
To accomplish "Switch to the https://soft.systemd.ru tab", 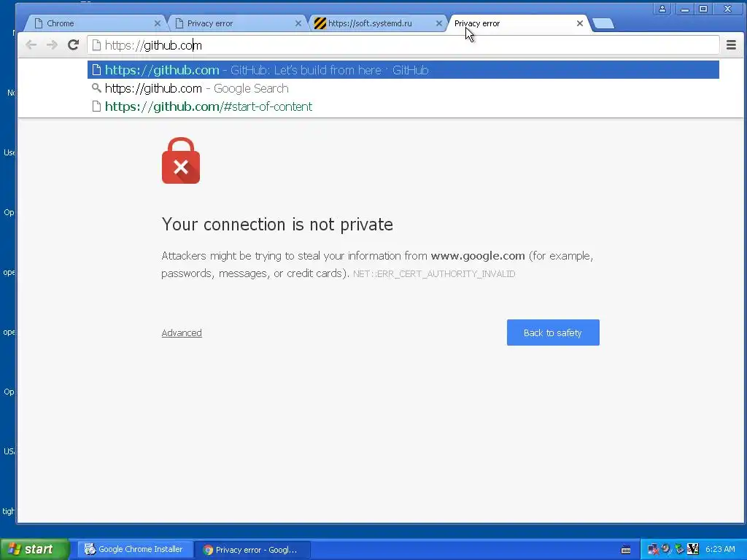I will point(376,23).
